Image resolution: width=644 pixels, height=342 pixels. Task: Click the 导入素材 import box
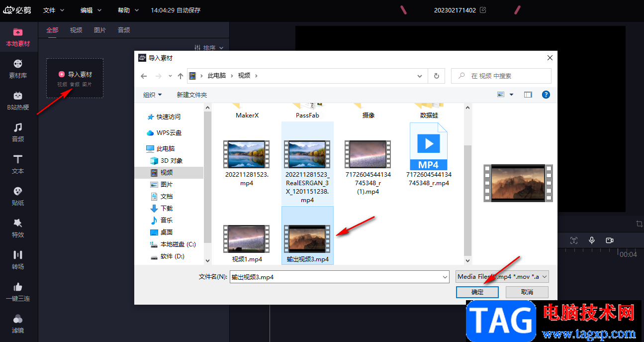[x=75, y=78]
